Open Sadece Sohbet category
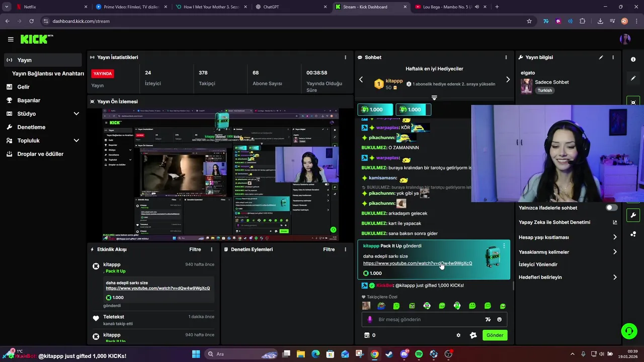Image resolution: width=644 pixels, height=362 pixels. click(551, 82)
